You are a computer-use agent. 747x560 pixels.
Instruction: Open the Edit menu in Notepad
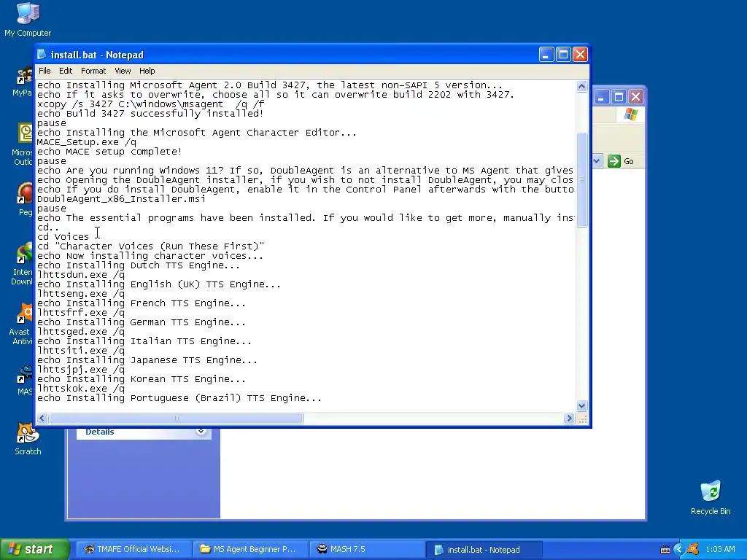tap(65, 71)
